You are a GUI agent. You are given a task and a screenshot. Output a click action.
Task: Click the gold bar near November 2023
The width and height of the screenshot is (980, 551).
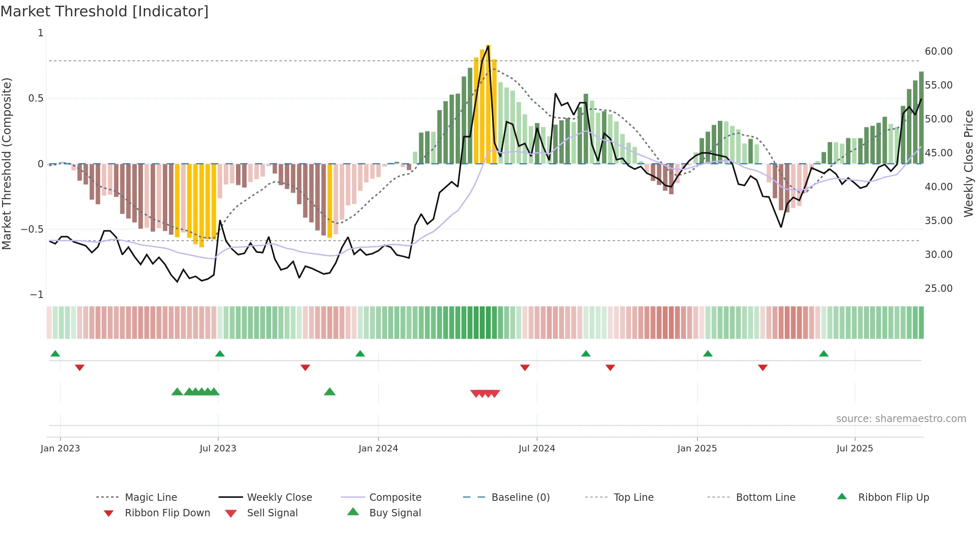tap(330, 200)
